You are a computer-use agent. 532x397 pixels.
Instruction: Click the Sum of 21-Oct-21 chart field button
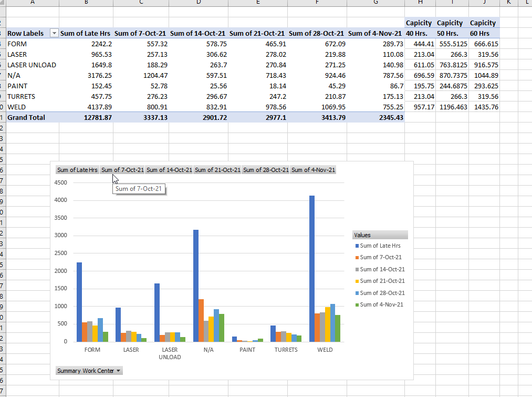217,169
